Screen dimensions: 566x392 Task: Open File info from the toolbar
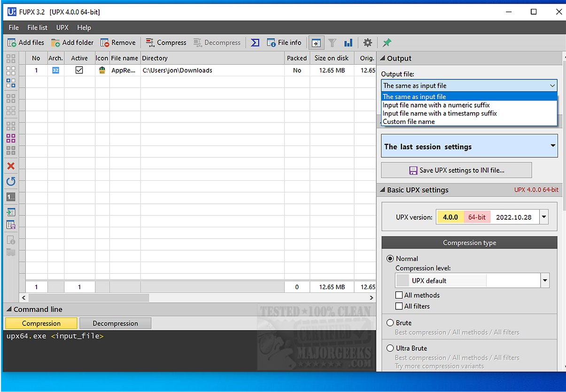point(271,43)
